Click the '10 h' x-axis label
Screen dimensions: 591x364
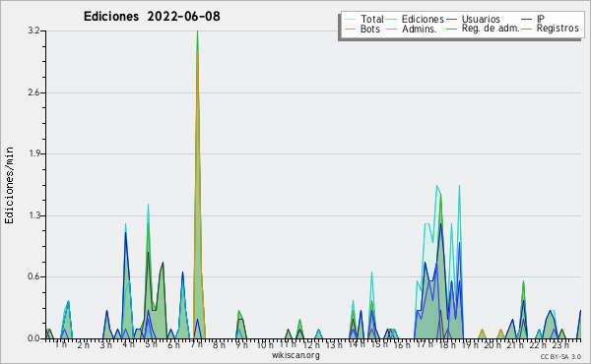pos(265,344)
